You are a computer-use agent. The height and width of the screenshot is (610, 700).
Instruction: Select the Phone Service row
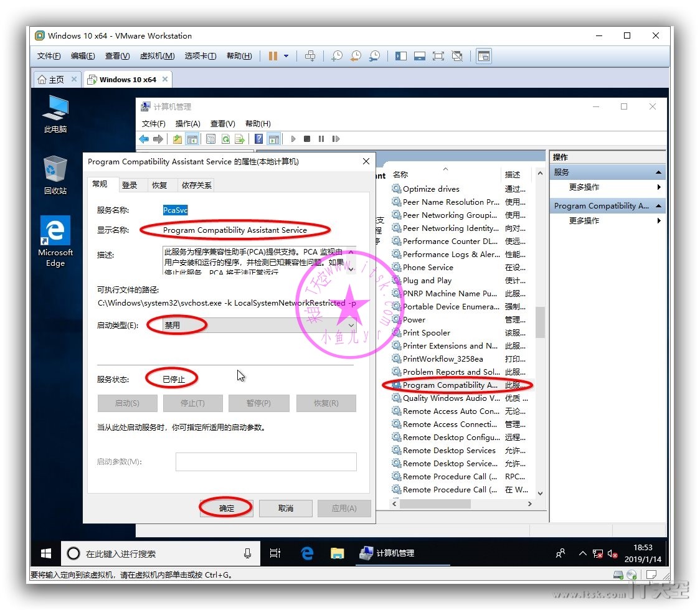point(460,267)
